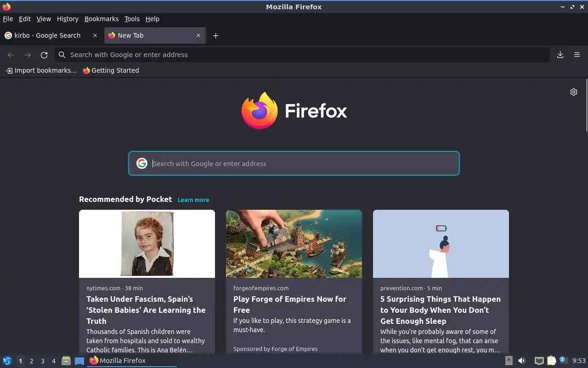
Task: Open the Getting Started bookmark
Action: coord(111,70)
